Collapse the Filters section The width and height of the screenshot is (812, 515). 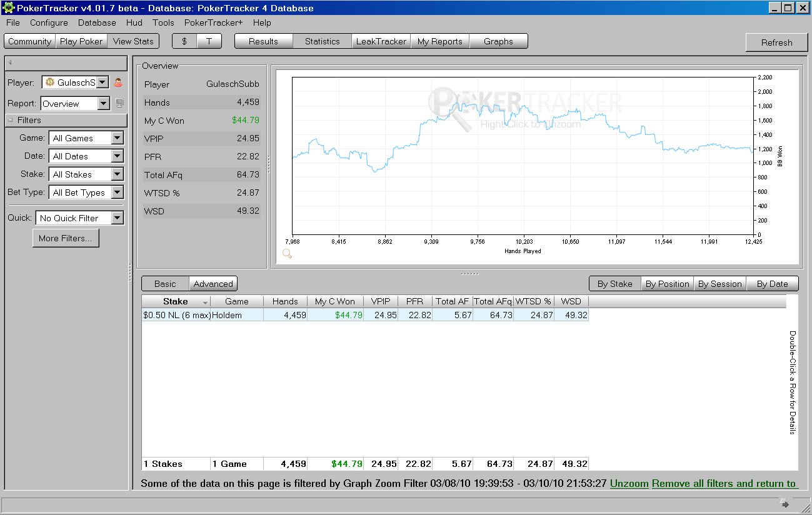pos(11,120)
